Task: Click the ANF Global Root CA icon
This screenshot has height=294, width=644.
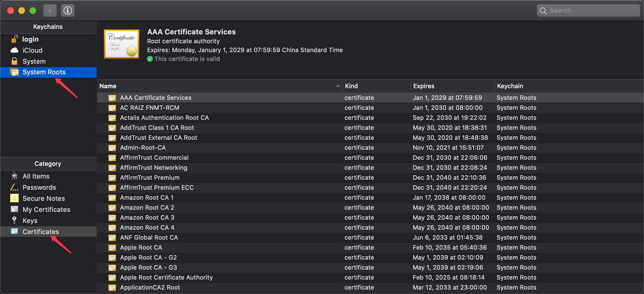Action: [112, 238]
